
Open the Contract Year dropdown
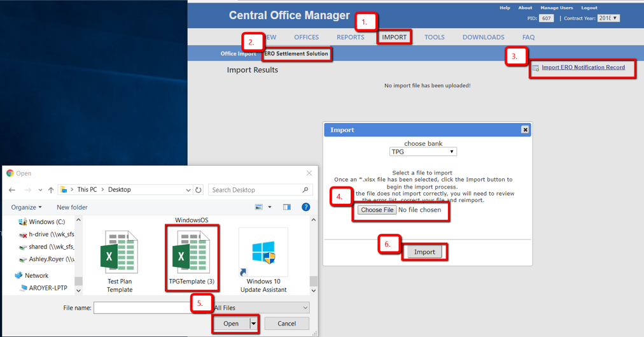(x=608, y=18)
